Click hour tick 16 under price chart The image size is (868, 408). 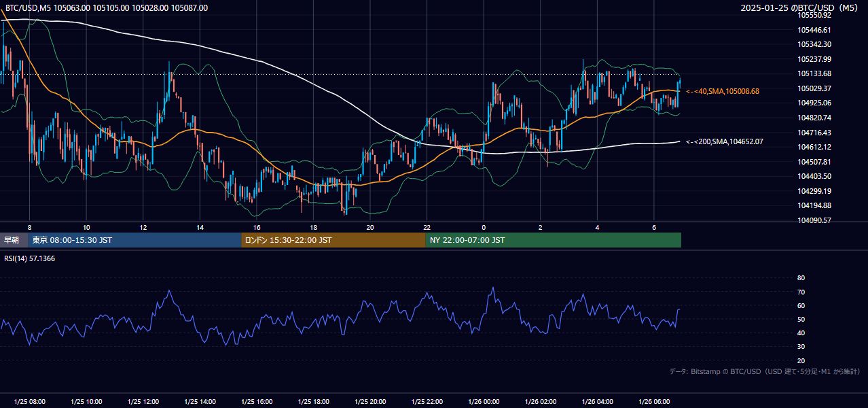[257, 227]
